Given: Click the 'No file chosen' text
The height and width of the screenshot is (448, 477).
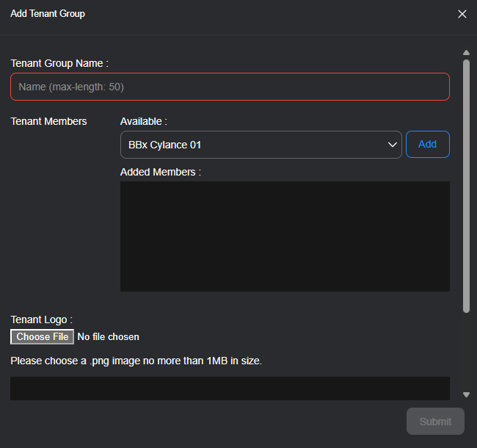Looking at the screenshot, I should (109, 337).
